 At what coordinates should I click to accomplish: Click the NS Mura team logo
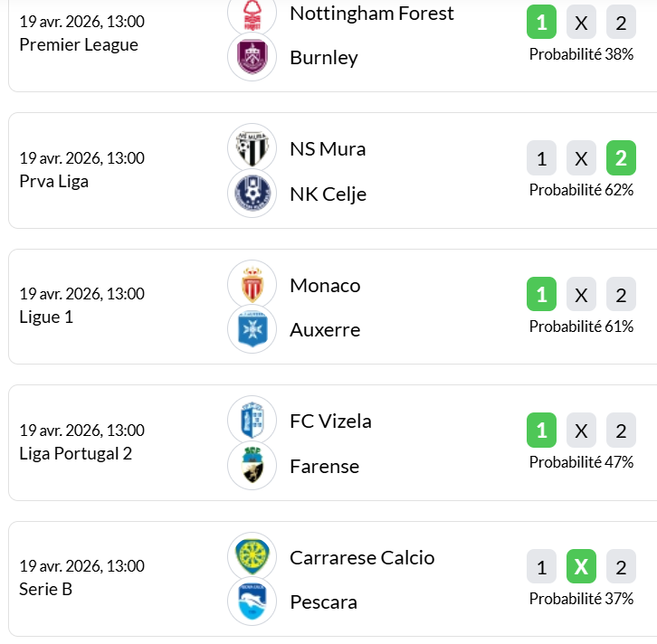coord(252,148)
